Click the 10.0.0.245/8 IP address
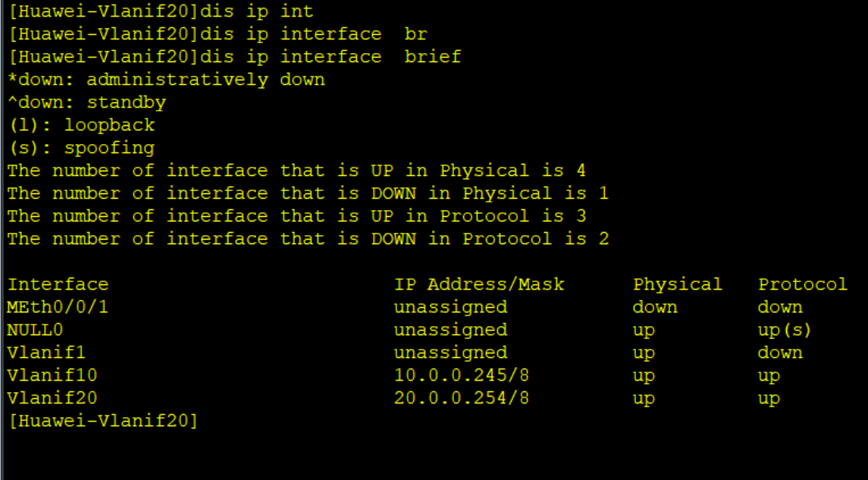Viewport: 868px width, 480px height. (462, 375)
